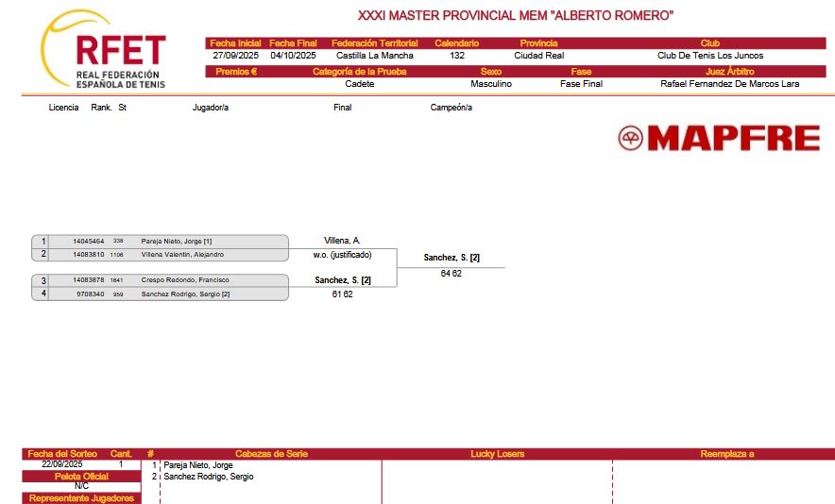Click the Cabezas de Serie header

(270, 454)
